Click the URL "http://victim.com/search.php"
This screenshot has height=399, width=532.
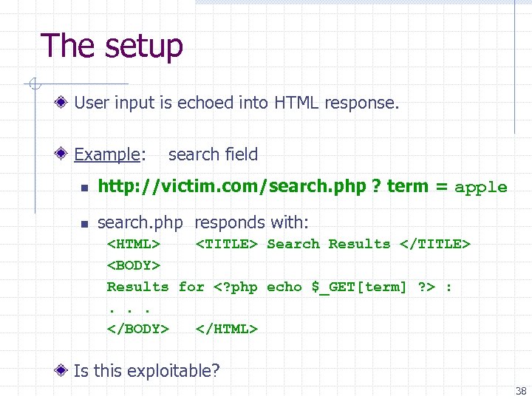(232, 186)
